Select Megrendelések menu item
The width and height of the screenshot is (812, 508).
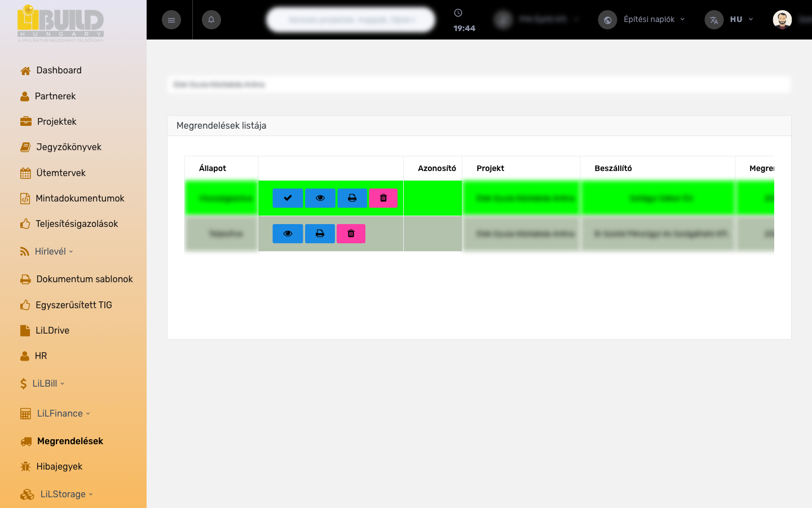coord(70,441)
